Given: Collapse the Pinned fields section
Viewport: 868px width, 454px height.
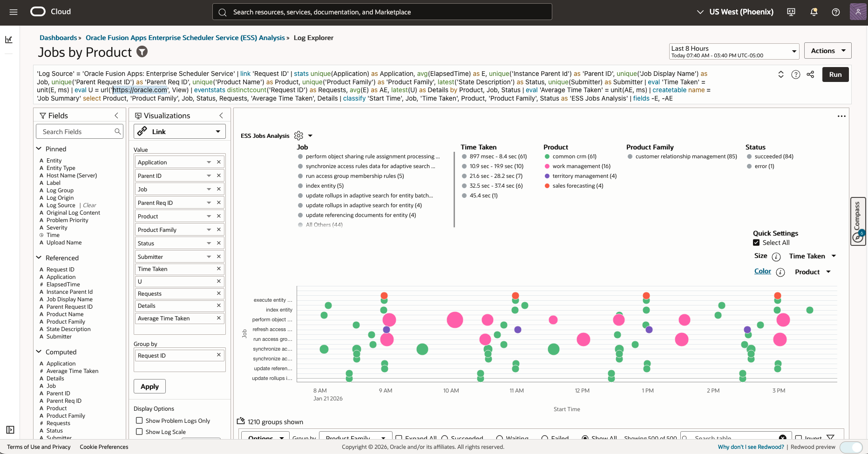Looking at the screenshot, I should click(39, 149).
